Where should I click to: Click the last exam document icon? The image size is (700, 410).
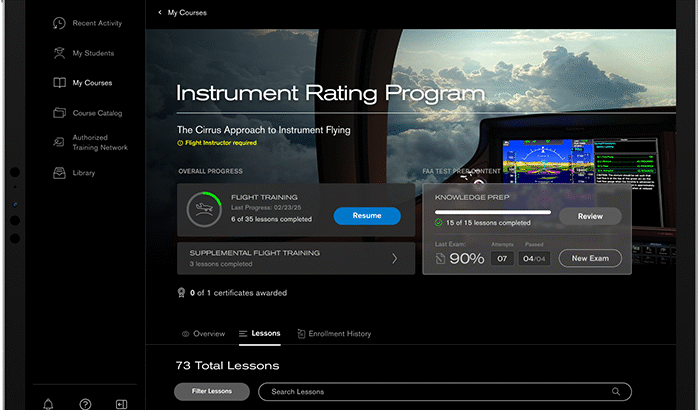[x=440, y=259]
